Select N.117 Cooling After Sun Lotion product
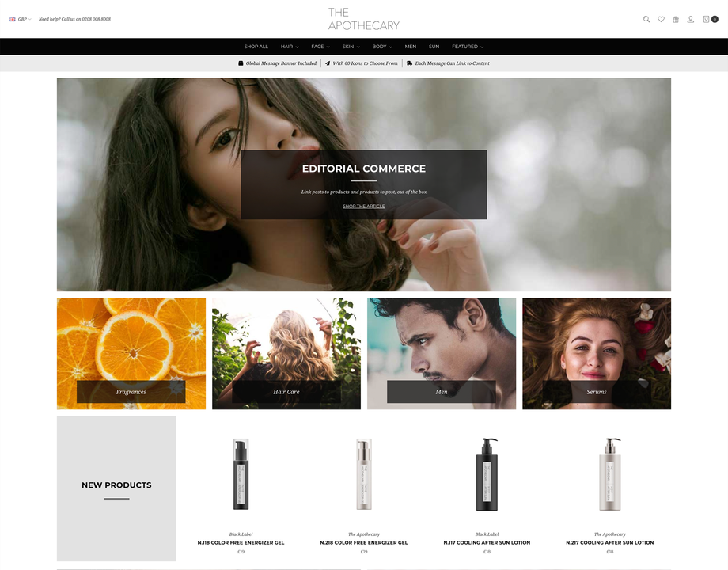This screenshot has height=570, width=728. click(x=487, y=542)
